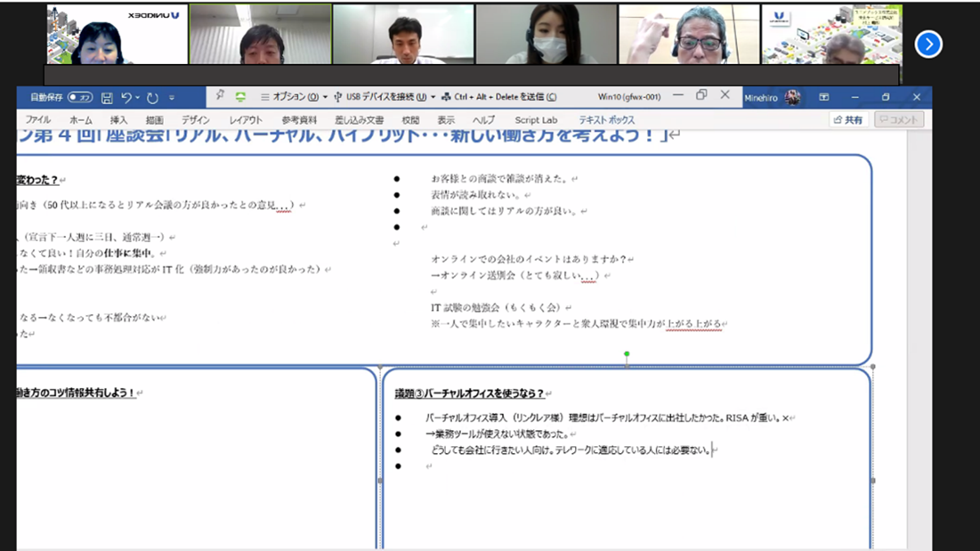Click the green connection status icon
980x551 pixels.
pos(240,97)
